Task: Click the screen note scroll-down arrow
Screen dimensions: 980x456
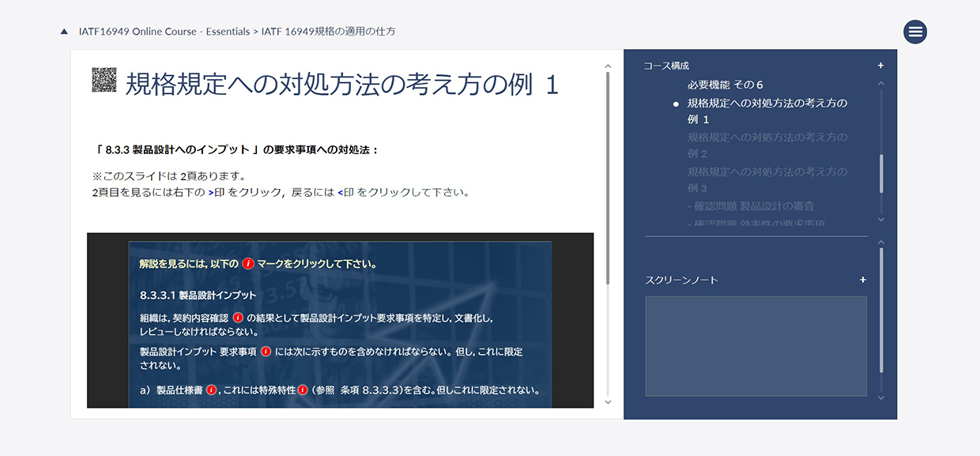Action: (881, 397)
